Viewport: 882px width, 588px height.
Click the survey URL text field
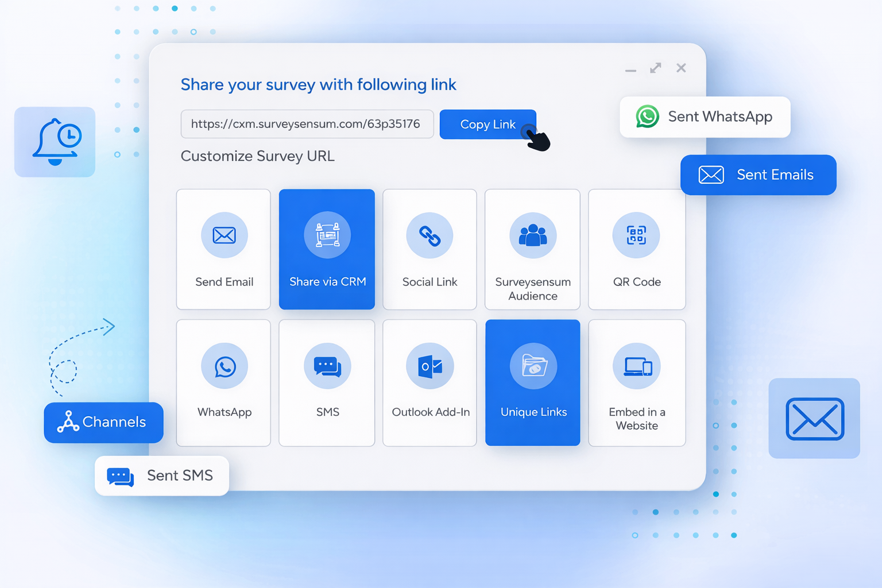(x=307, y=124)
